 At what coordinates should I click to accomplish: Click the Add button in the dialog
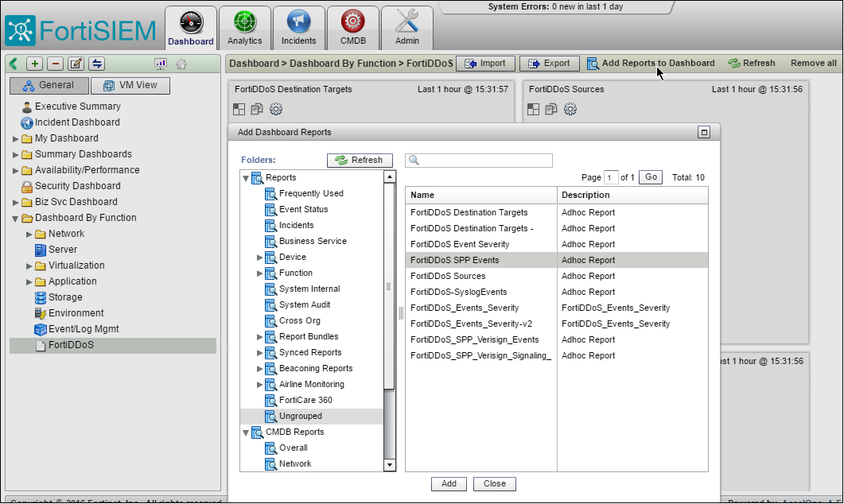coord(449,483)
